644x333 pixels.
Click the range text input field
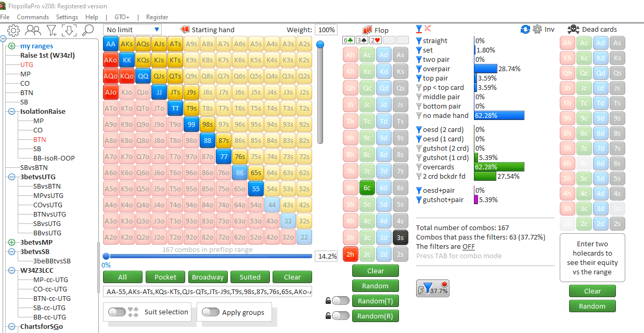(x=207, y=292)
